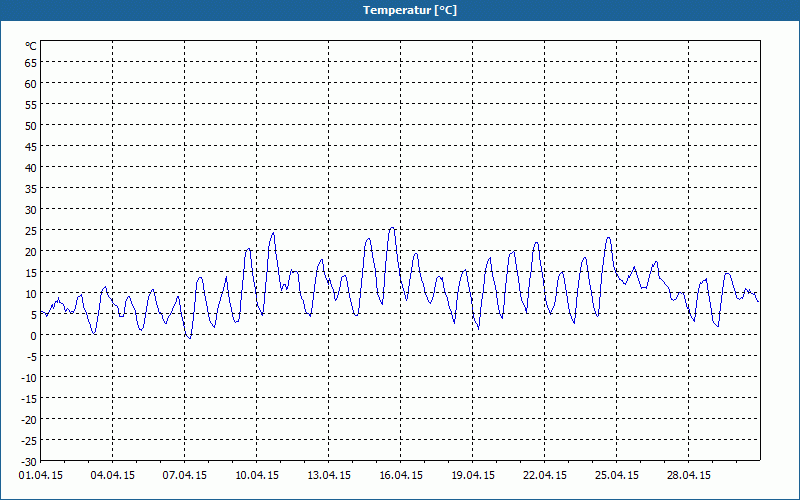
Task: Click the -30 value on the temperature axis
Action: (29, 462)
